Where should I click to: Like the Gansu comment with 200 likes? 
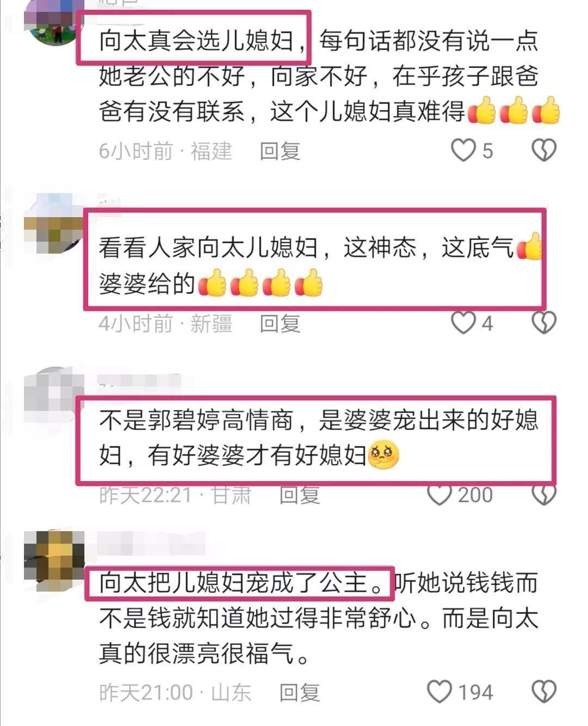point(439,494)
